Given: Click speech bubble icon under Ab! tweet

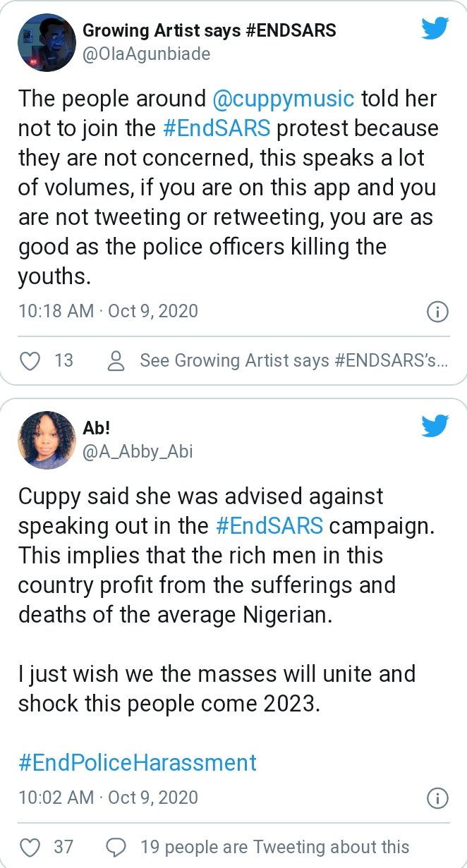Looking at the screenshot, I should pos(115,846).
